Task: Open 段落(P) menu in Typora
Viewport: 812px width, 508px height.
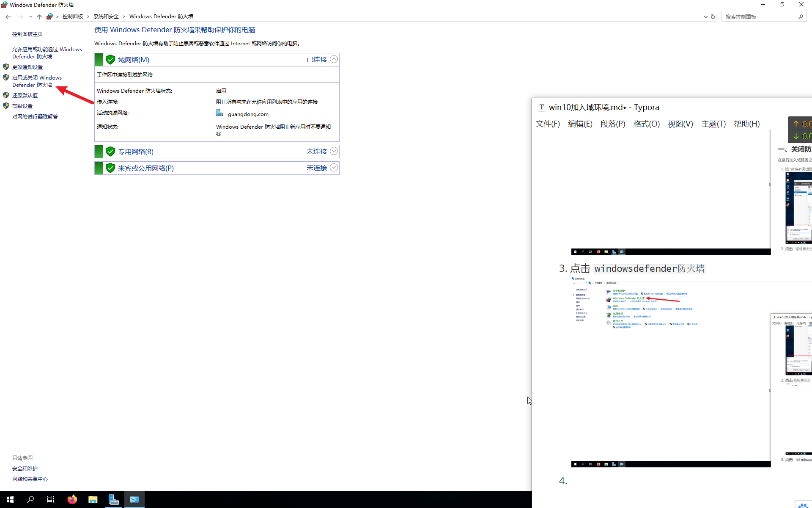Action: pyautogui.click(x=613, y=124)
